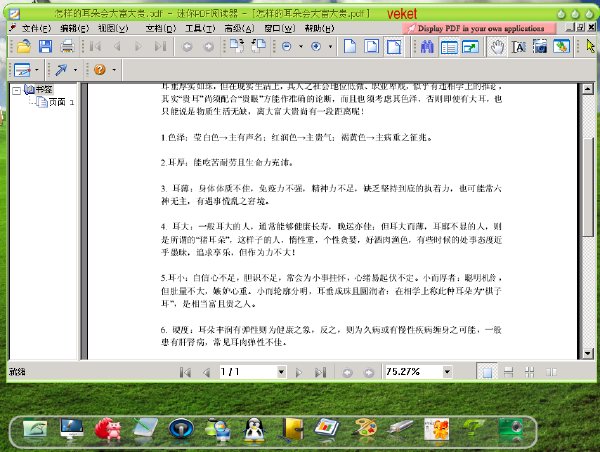This screenshot has width=600, height=452.
Task: Open the monitor computer icon in dock
Action: (x=72, y=429)
